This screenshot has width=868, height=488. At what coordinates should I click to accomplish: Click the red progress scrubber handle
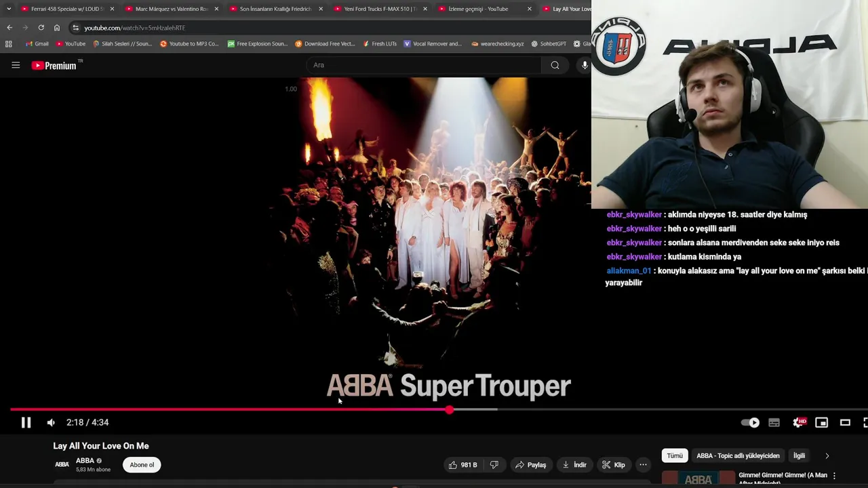point(450,410)
